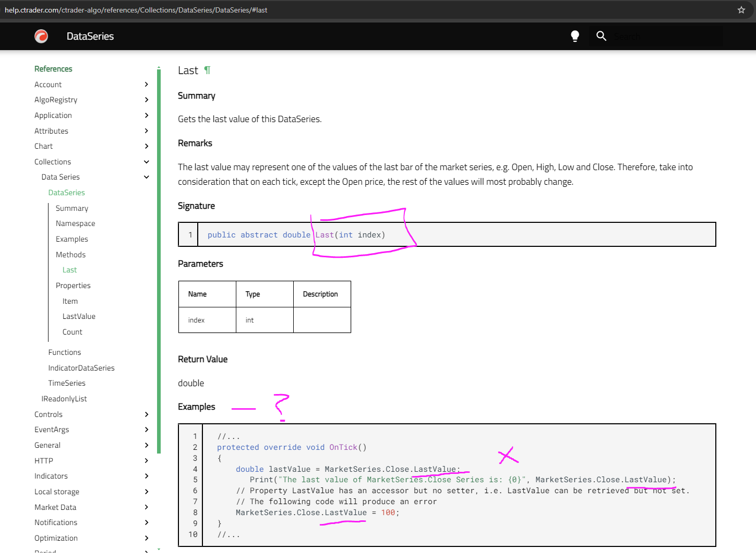Image resolution: width=756 pixels, height=560 pixels.
Task: Select the Last method in sidebar
Action: pyautogui.click(x=69, y=270)
